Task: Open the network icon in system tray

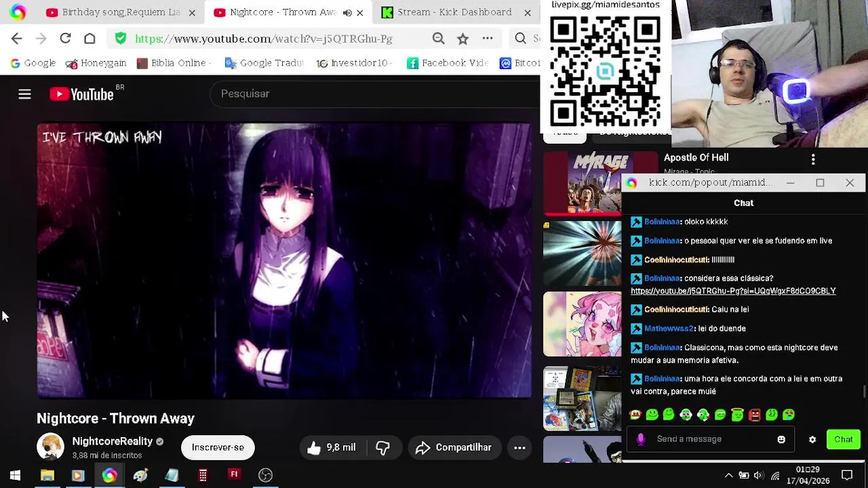Action: (775, 475)
